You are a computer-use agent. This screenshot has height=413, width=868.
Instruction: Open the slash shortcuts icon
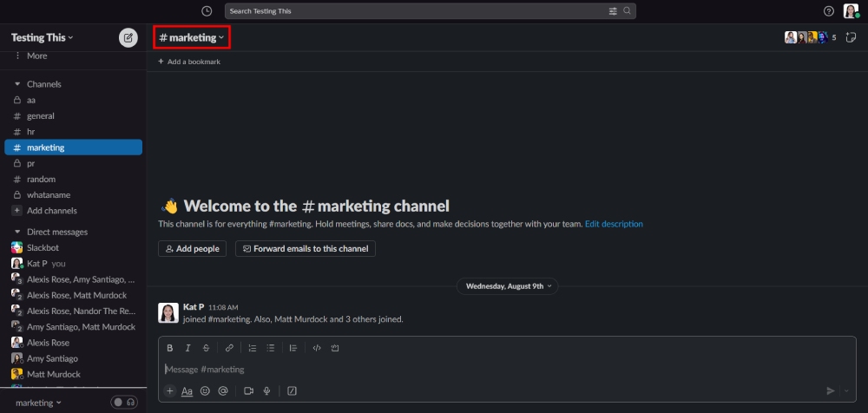click(x=293, y=390)
